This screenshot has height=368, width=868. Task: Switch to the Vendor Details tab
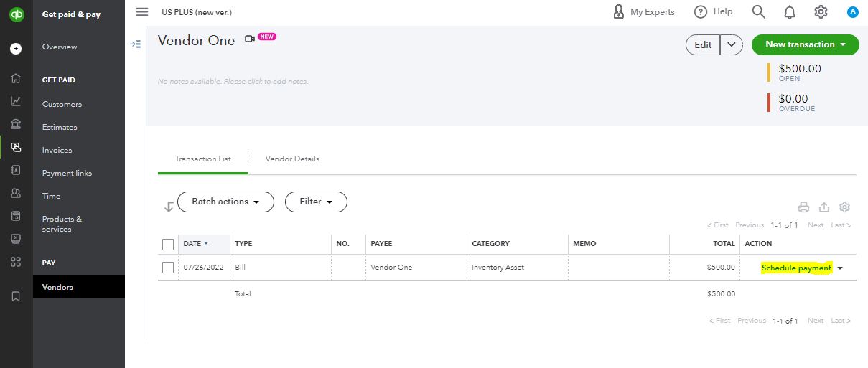coord(292,159)
